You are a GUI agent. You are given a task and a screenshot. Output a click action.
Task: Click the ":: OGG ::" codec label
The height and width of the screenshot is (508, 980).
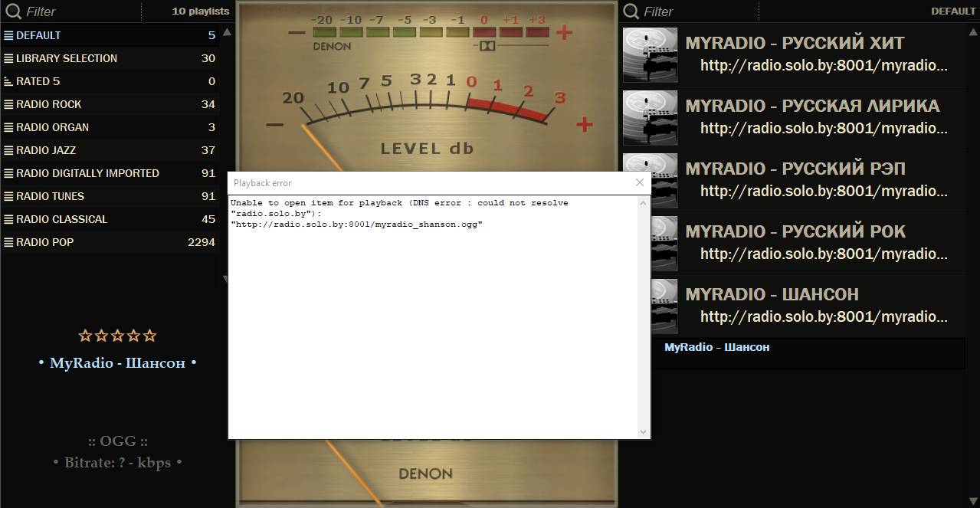tap(117, 441)
